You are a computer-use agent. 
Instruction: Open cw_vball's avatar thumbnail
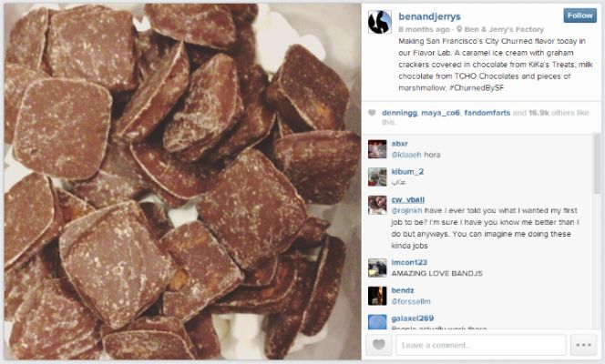[x=377, y=205]
